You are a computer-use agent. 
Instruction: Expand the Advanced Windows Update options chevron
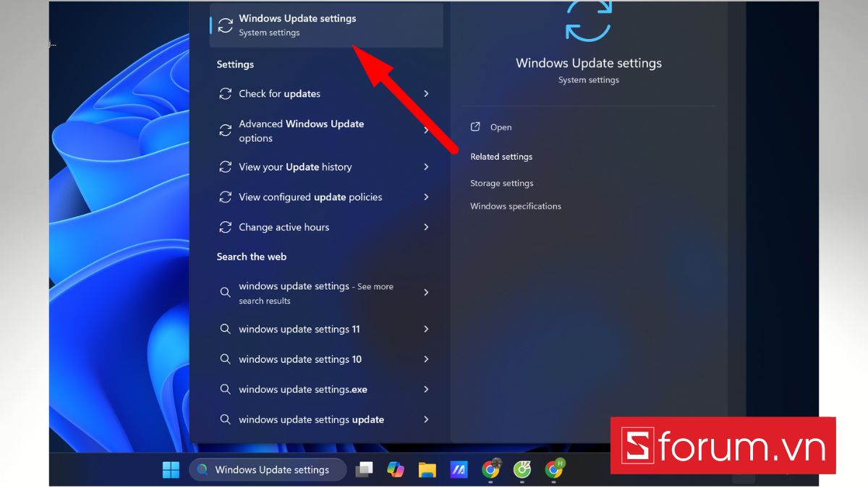(x=426, y=131)
